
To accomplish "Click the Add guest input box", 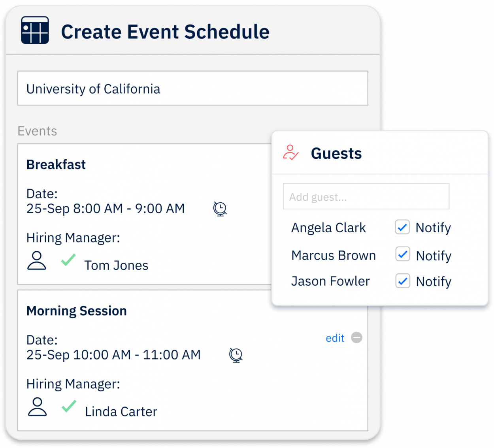I will (366, 196).
